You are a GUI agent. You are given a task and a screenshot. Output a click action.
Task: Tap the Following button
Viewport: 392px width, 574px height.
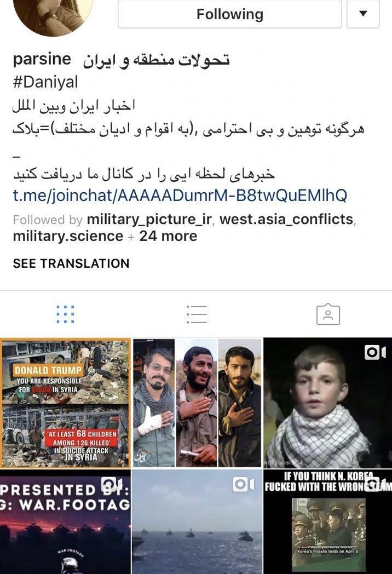(x=230, y=14)
